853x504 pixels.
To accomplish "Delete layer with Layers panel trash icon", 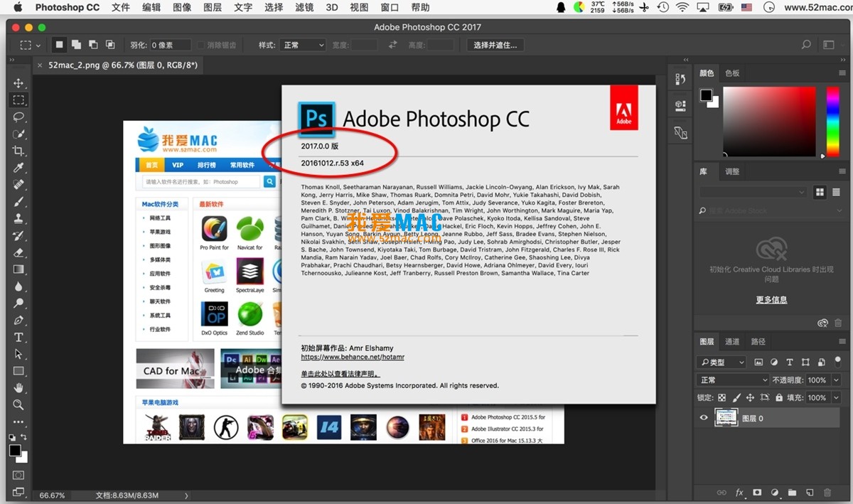I will click(x=827, y=493).
